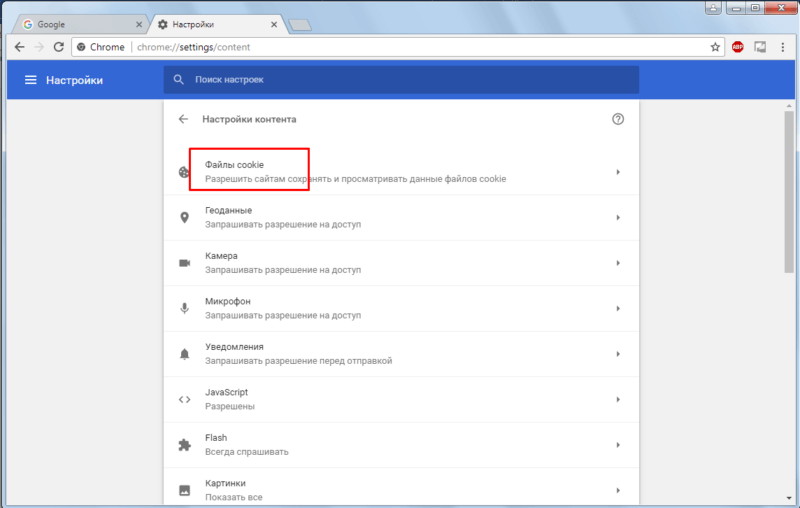Viewport: 800px width, 508px height.
Task: Click 'Всегда спрашивать' under Flash
Action: (246, 451)
